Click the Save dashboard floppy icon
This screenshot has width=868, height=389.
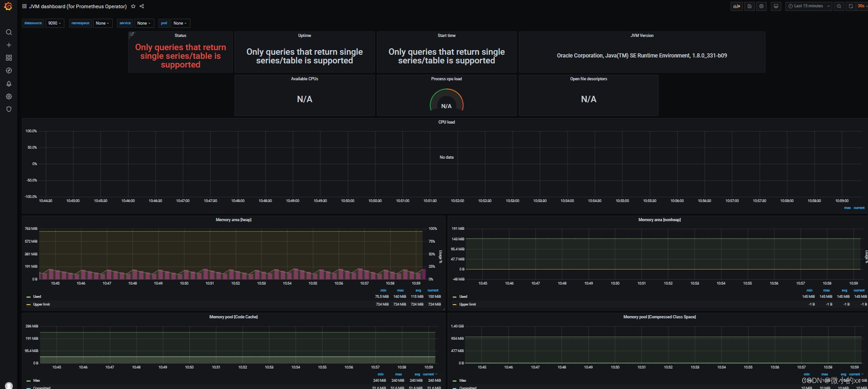(x=749, y=6)
